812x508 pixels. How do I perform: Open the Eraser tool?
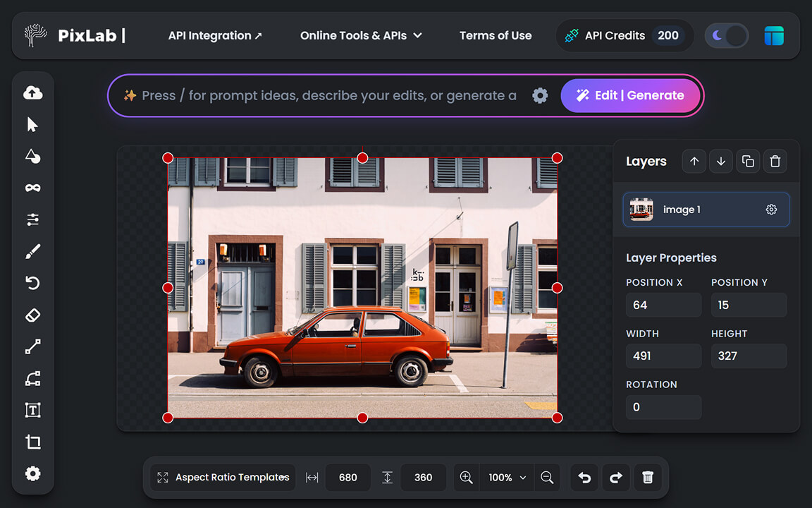32,315
